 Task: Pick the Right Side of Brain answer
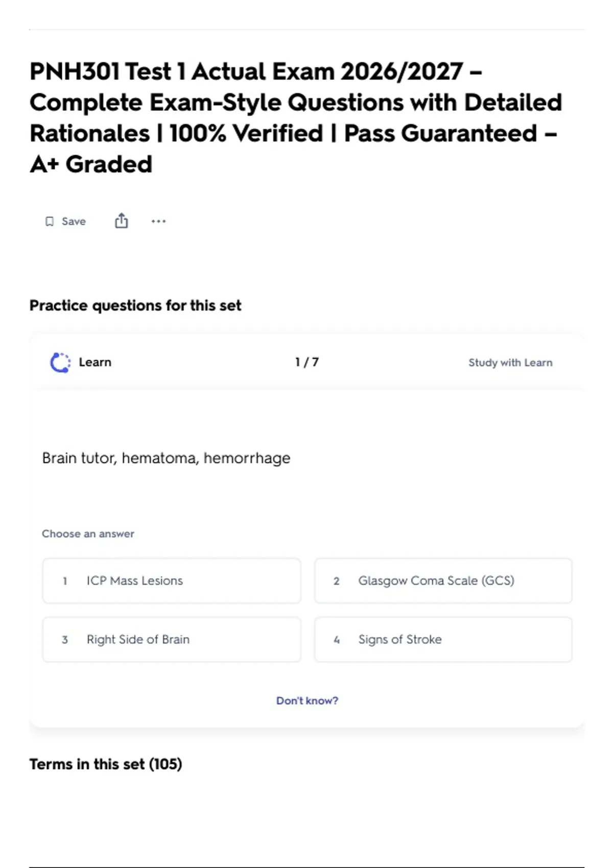[172, 639]
